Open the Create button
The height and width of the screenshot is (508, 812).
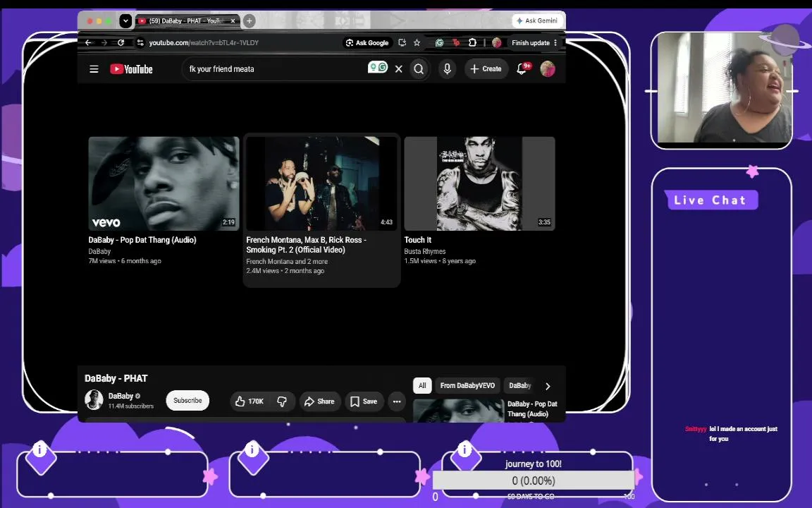pos(486,68)
